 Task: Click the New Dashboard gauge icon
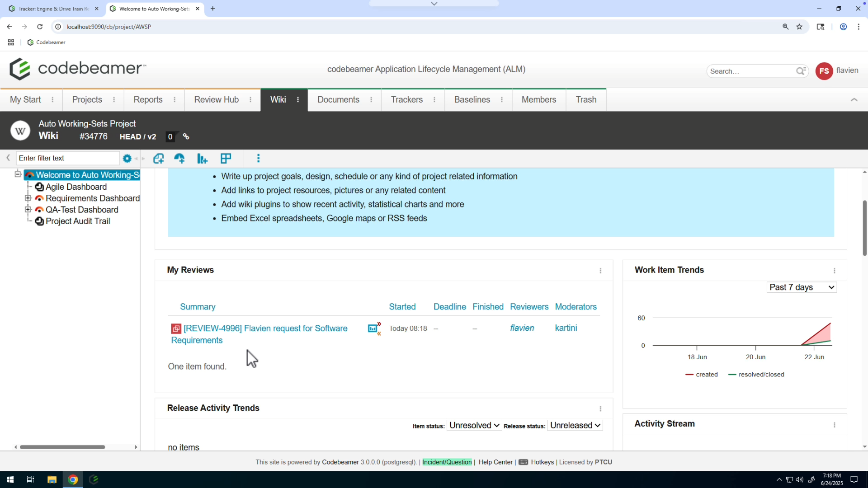click(179, 158)
